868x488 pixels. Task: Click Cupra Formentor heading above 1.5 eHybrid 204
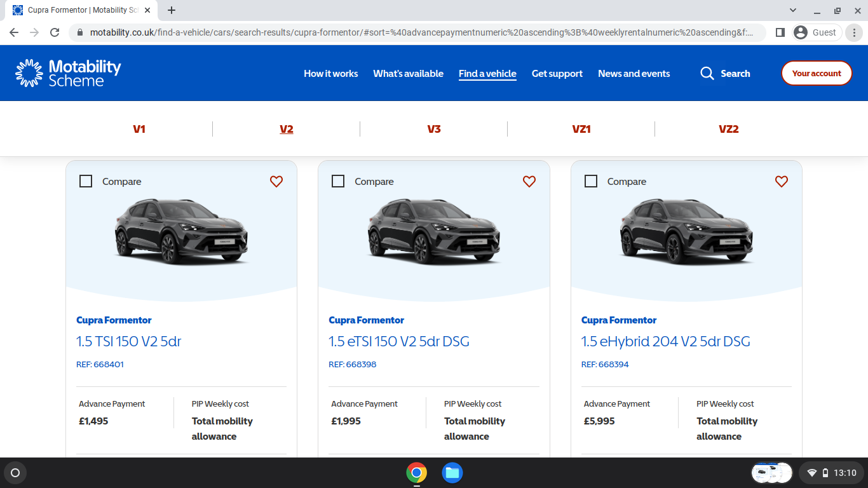619,320
